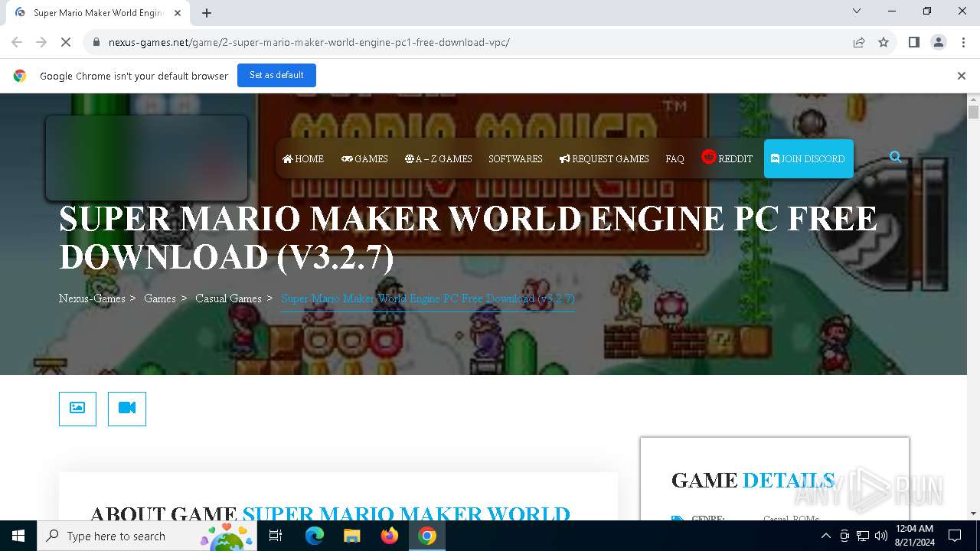Open tab search chevron in title bar
980x551 pixels.
pyautogui.click(x=857, y=11)
